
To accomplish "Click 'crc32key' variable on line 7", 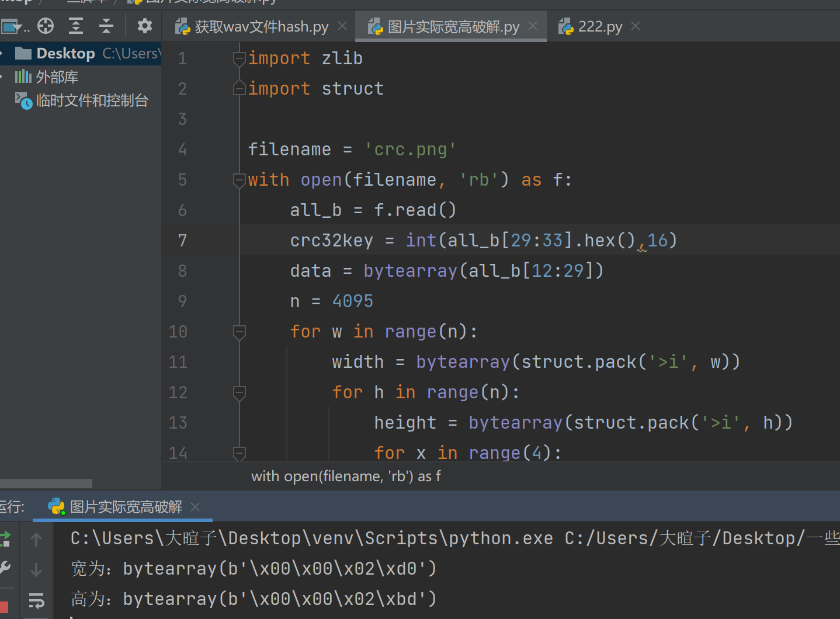I will click(332, 241).
